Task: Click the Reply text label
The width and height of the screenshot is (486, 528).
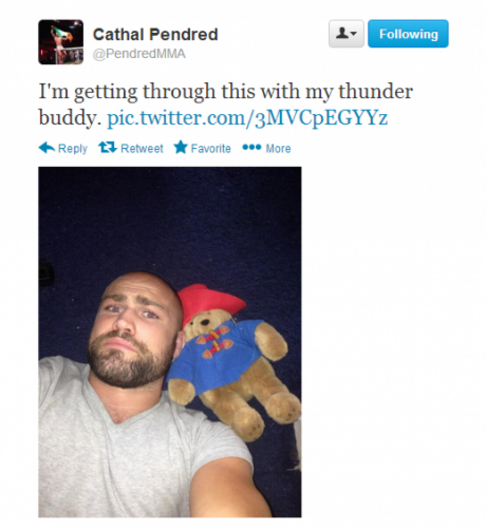Action: tap(72, 148)
